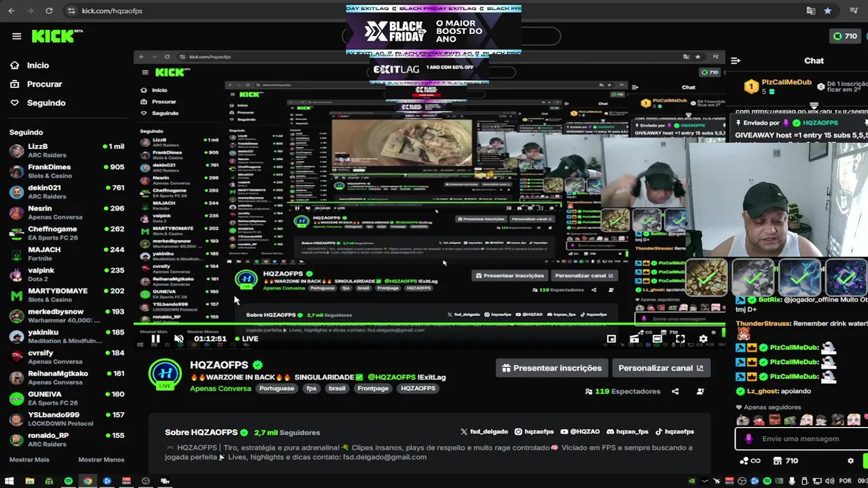This screenshot has width=868, height=488.
Task: Click the purple microphone icon in chat input
Action: (749, 439)
